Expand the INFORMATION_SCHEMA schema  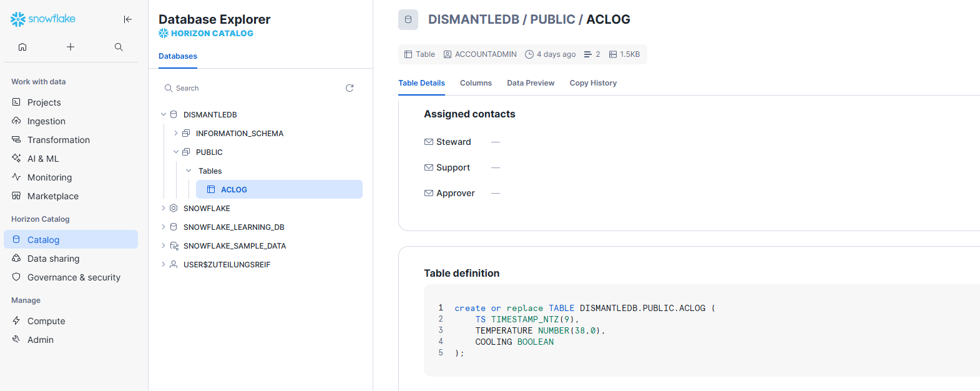coord(176,133)
